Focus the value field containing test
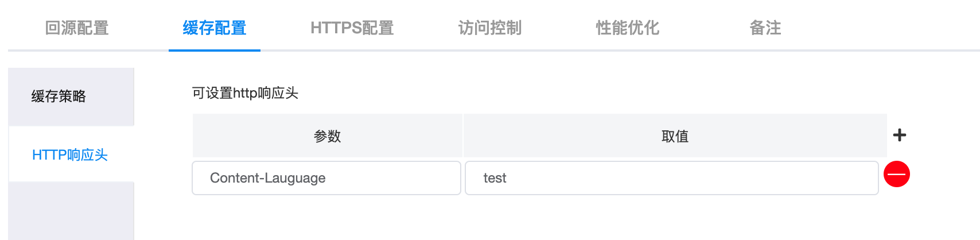Image resolution: width=980 pixels, height=240 pixels. click(x=672, y=178)
